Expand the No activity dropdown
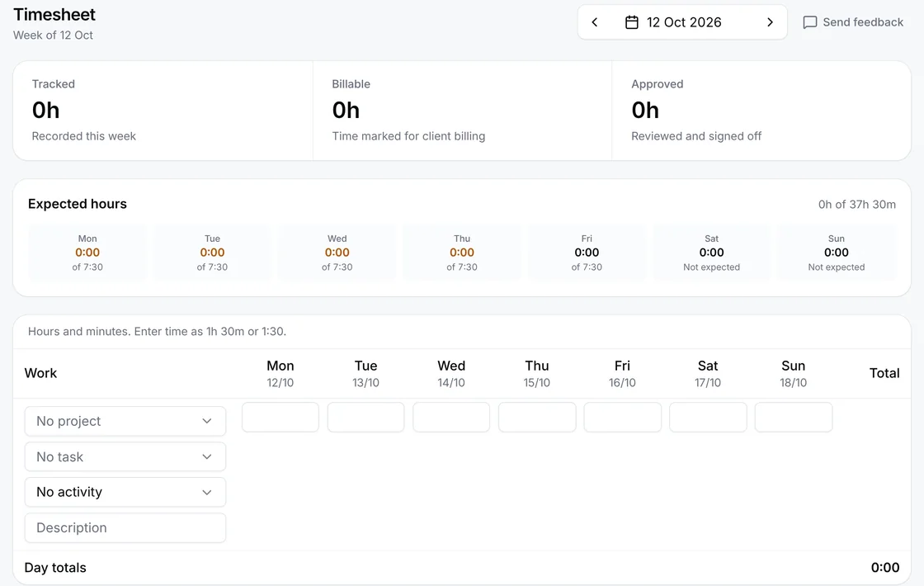This screenshot has width=924, height=586. [x=125, y=492]
